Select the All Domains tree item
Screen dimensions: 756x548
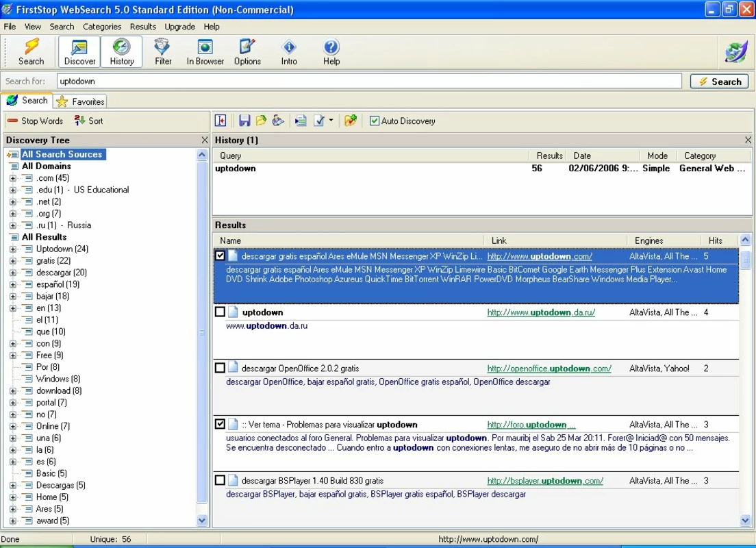point(47,166)
